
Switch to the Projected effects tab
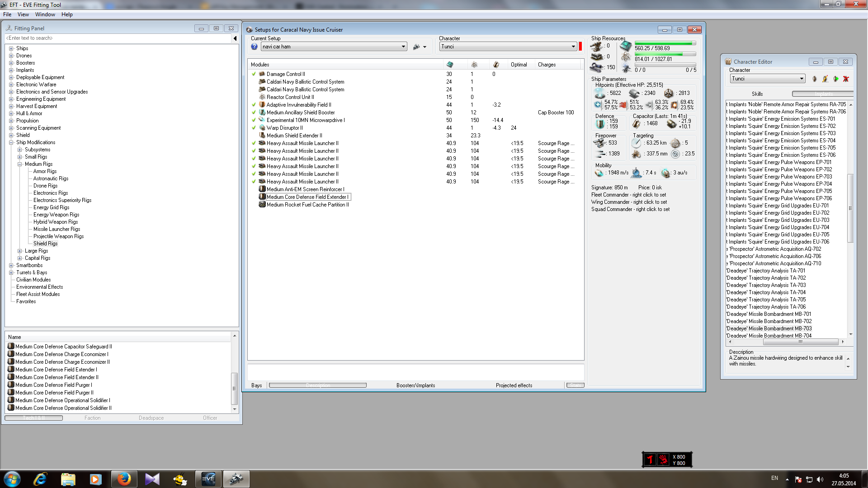click(514, 385)
